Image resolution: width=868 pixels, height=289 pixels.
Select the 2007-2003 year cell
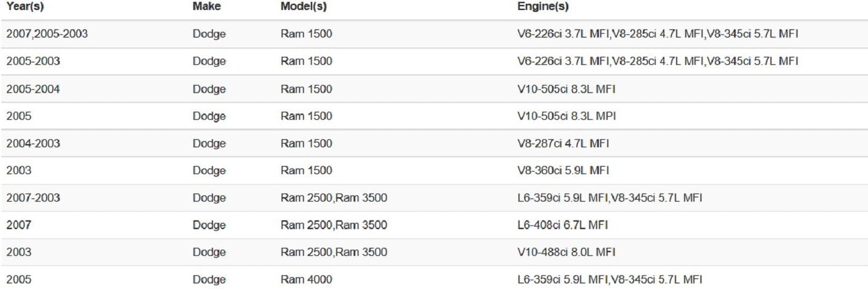click(x=33, y=198)
